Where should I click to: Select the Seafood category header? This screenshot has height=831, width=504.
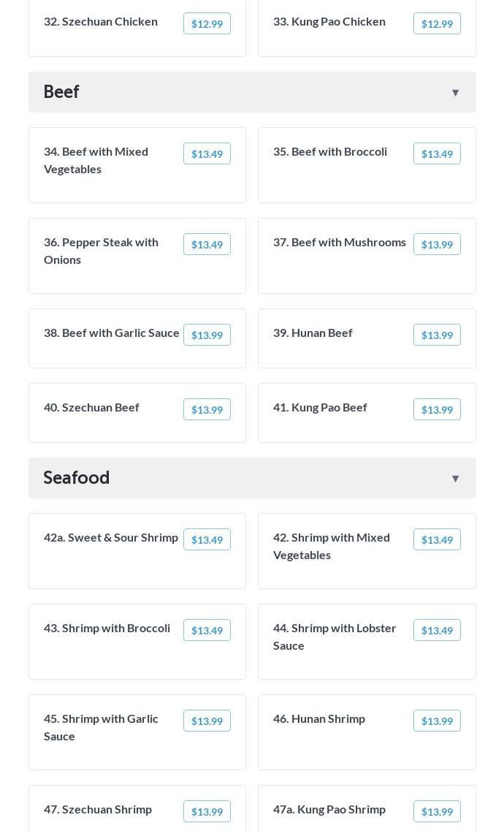(252, 478)
